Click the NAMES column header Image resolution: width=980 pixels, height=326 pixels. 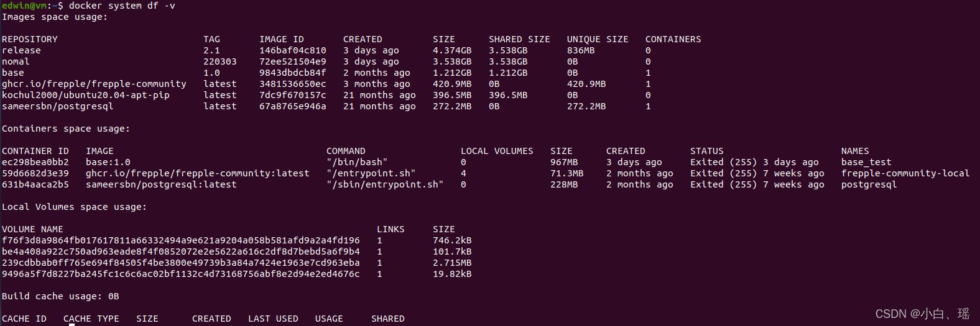point(855,151)
